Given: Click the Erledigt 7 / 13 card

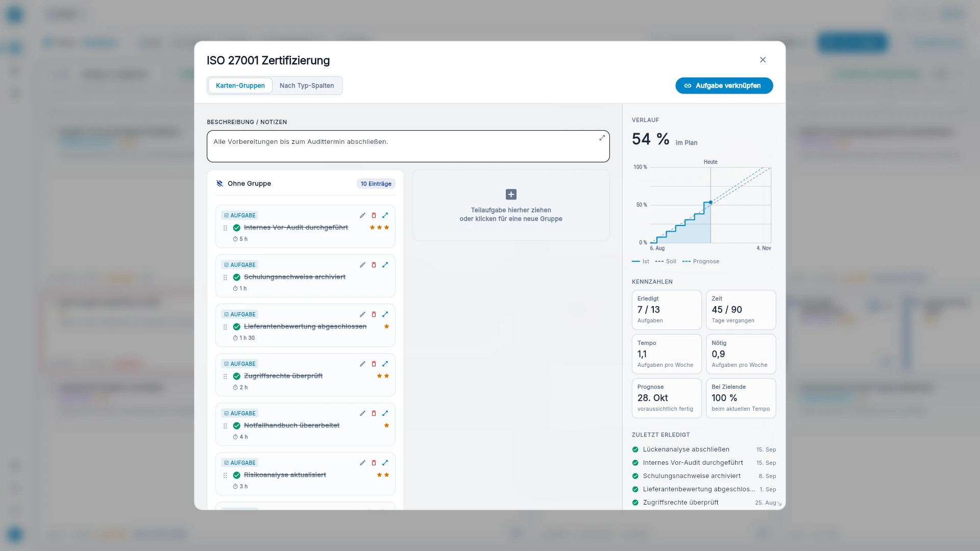Looking at the screenshot, I should tap(667, 310).
